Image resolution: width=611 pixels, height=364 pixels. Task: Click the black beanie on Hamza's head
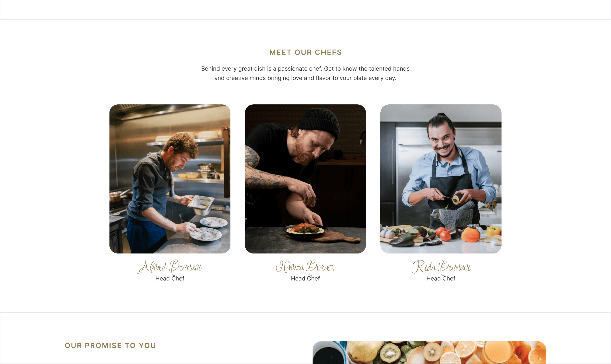click(x=319, y=124)
